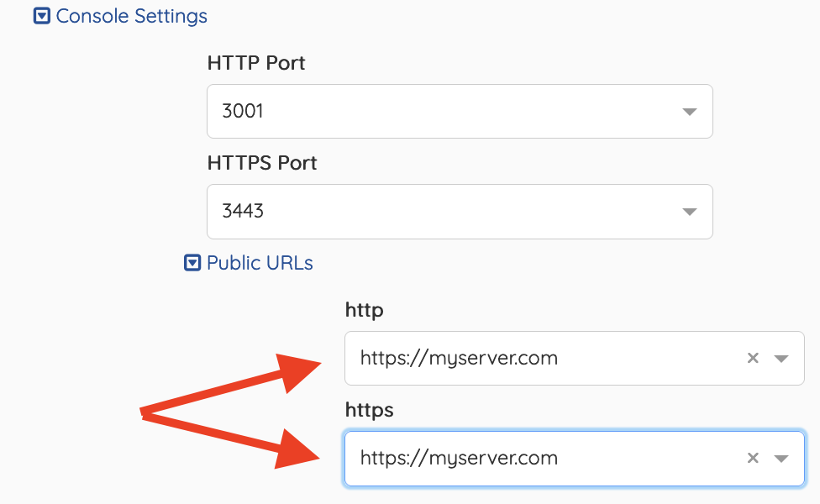
Task: Click the HTTPS Port label
Action: point(262,163)
